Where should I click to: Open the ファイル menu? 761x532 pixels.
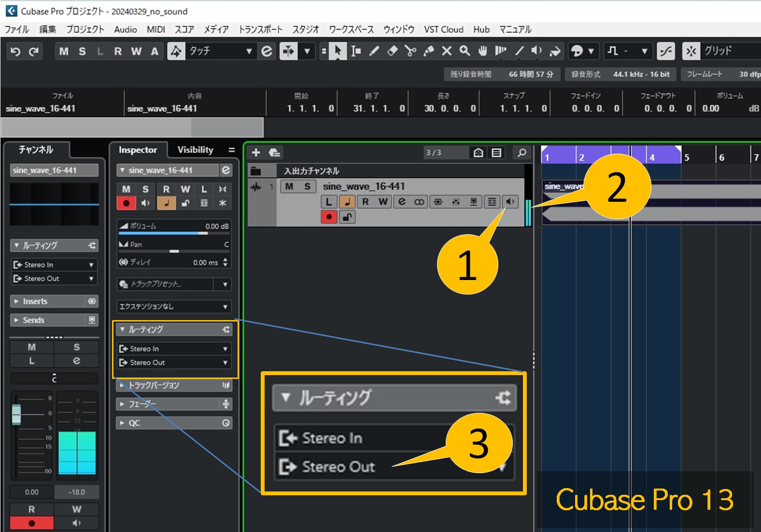[17, 29]
